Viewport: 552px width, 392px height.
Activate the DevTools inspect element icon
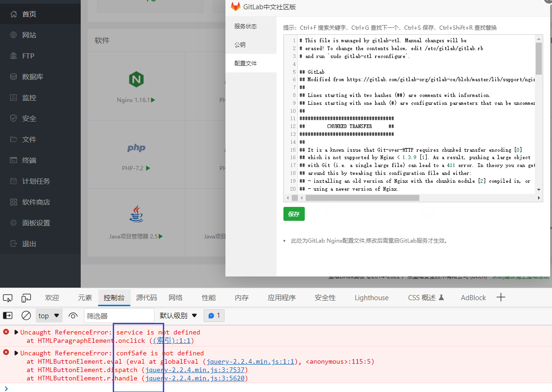pos(7,298)
